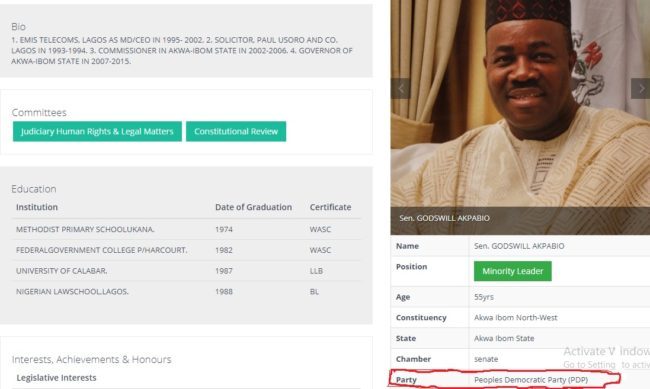Click the Sen. GODSWILL AKPABIO photo caption
This screenshot has width=650, height=389.
click(x=444, y=218)
